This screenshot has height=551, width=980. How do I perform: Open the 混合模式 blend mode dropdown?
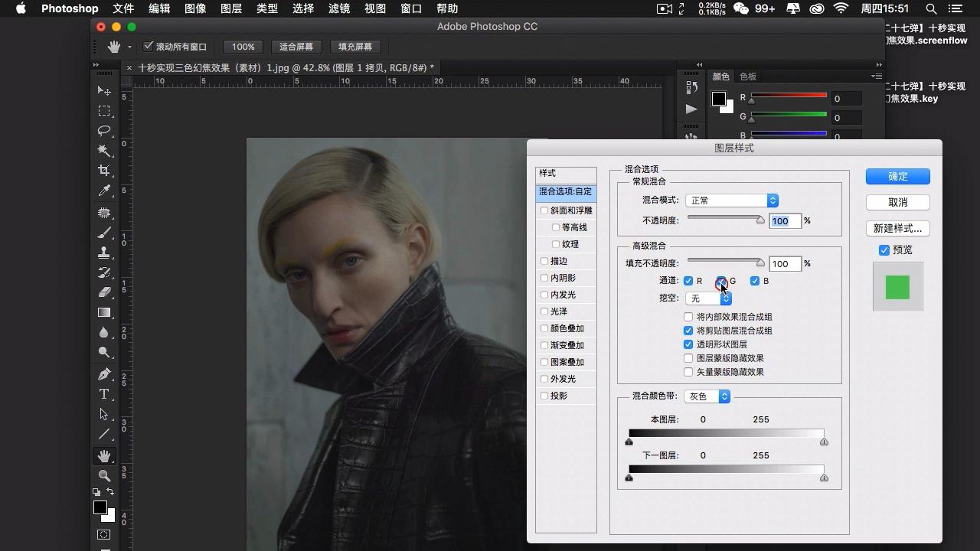click(732, 201)
